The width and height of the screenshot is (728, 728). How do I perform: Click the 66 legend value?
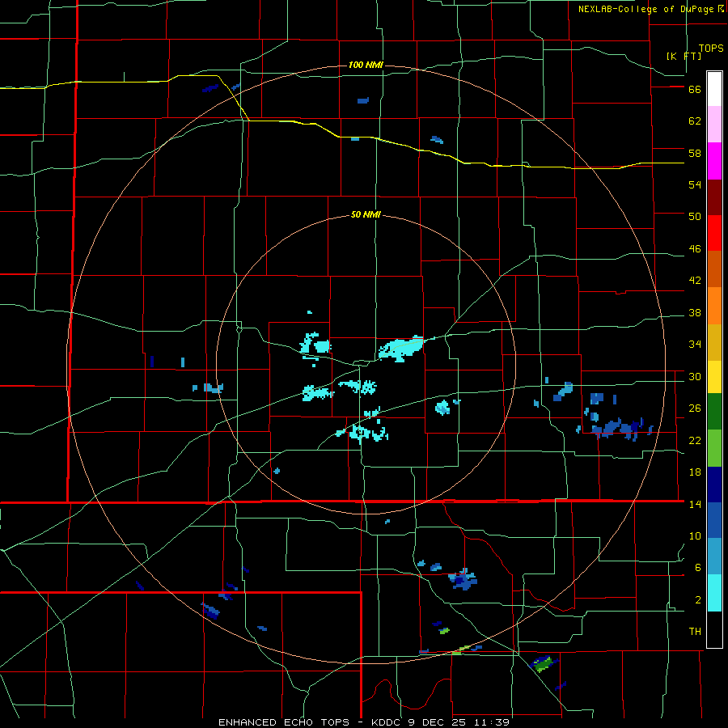click(x=695, y=90)
